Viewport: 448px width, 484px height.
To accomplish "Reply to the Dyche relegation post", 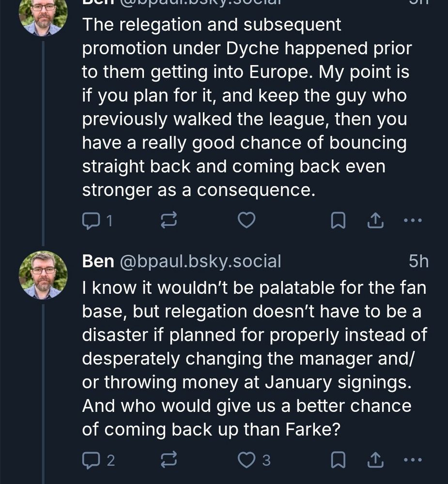I will coord(90,221).
